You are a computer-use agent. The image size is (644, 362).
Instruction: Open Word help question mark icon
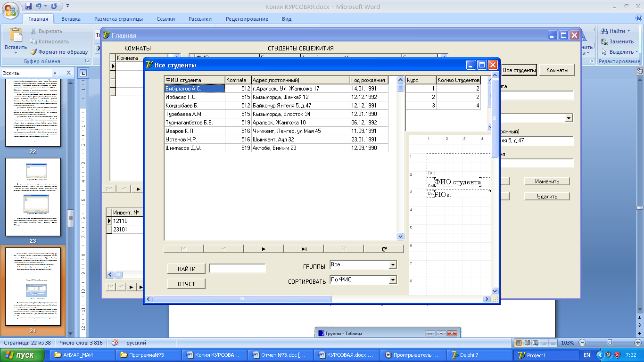pos(638,18)
